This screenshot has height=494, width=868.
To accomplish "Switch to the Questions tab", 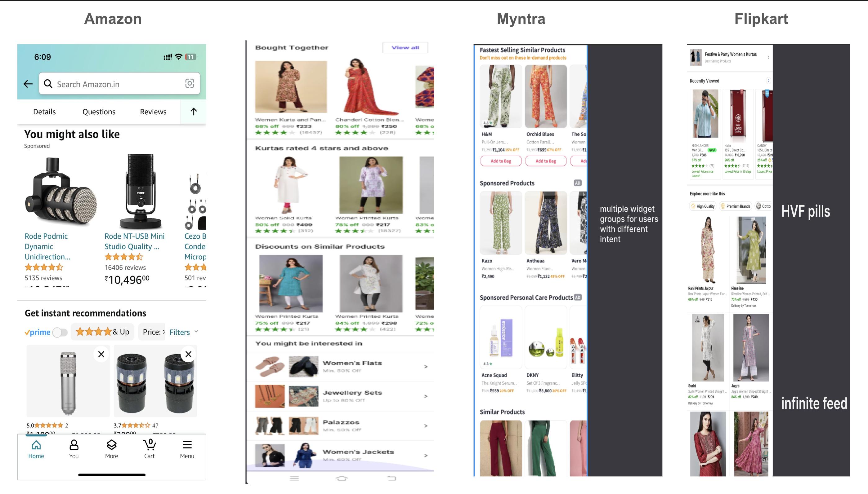I will click(x=99, y=112).
